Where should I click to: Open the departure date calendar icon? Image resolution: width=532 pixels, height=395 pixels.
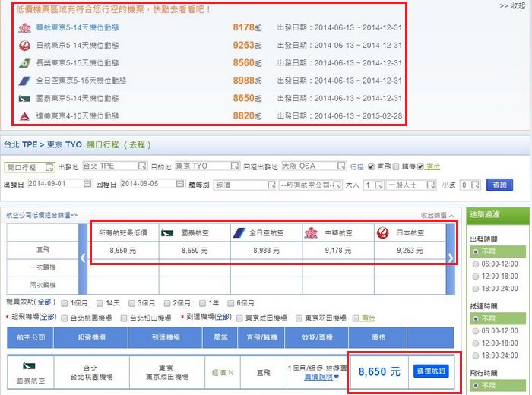(x=87, y=184)
